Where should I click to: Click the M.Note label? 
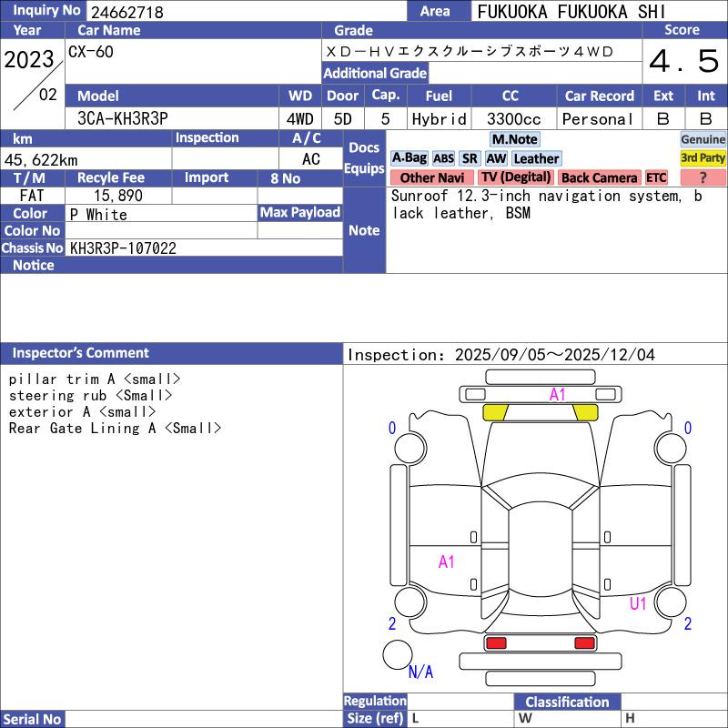point(514,139)
